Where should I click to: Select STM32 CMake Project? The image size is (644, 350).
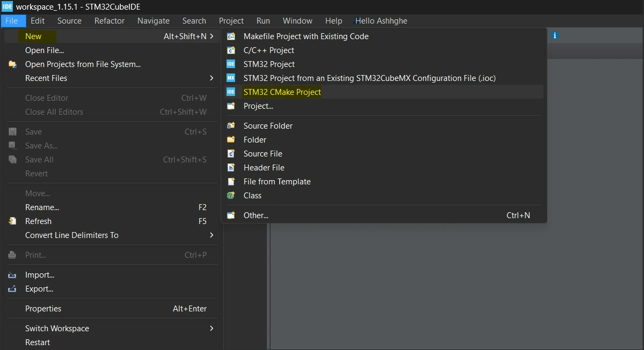point(384,92)
